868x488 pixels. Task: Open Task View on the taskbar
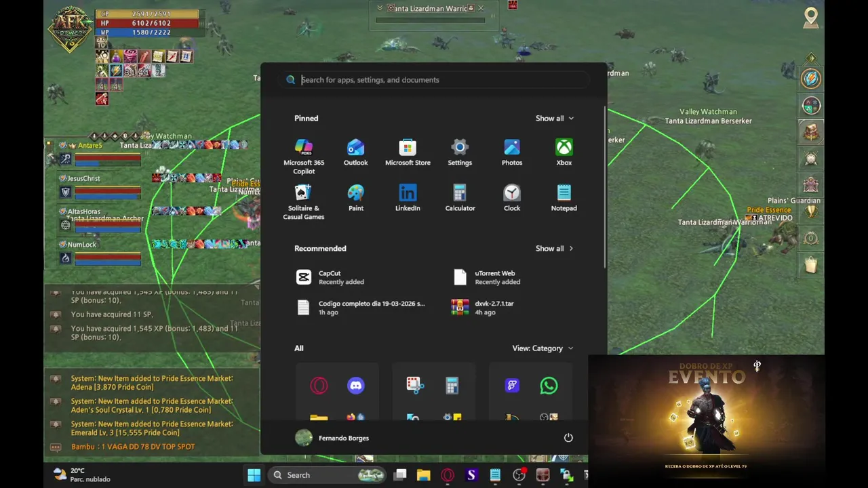pos(400,475)
